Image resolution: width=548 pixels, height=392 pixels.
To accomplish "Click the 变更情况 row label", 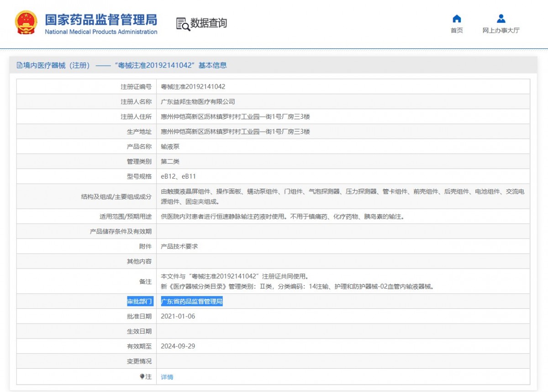I will click(139, 361).
